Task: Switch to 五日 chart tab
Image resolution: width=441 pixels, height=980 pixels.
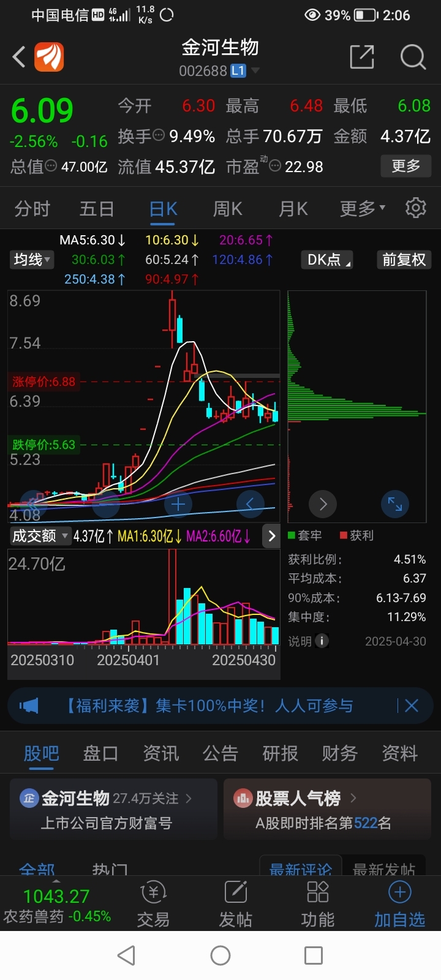Action: coord(97,209)
